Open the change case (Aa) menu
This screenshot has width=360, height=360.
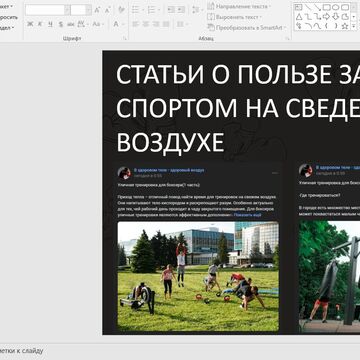click(x=97, y=24)
